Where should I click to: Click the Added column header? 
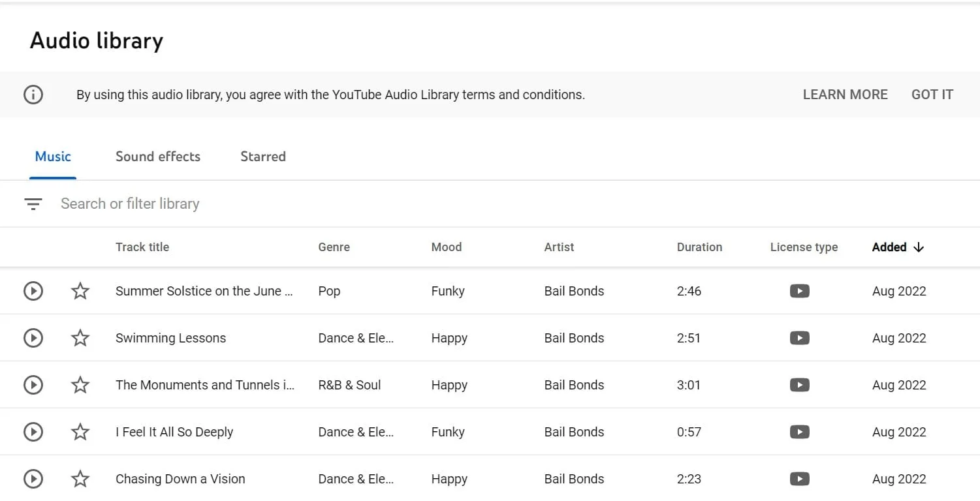point(889,247)
